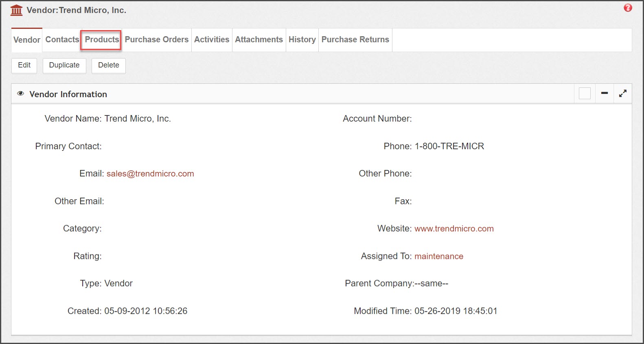Image resolution: width=644 pixels, height=344 pixels.
Task: Click the Duplicate button
Action: [x=64, y=65]
